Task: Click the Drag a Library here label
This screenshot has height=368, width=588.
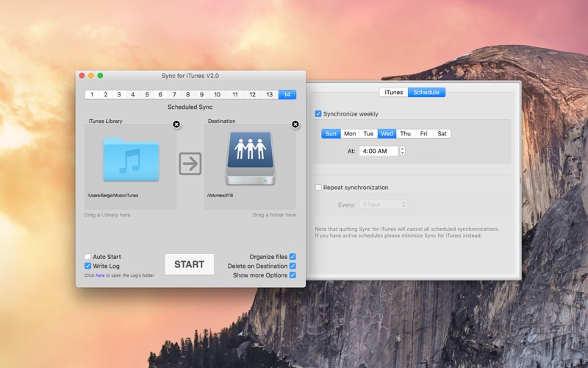Action: point(107,215)
